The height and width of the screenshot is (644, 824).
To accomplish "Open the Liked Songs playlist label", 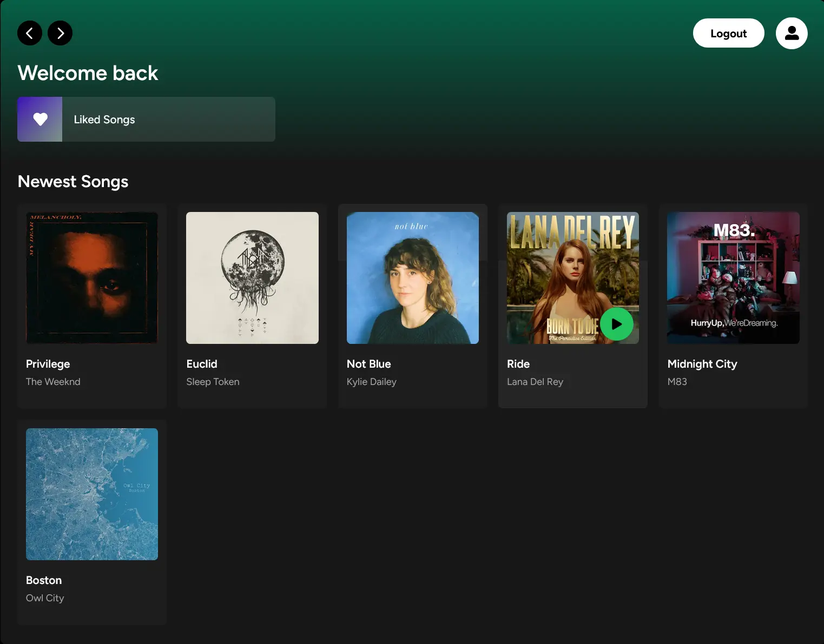I will click(x=104, y=119).
